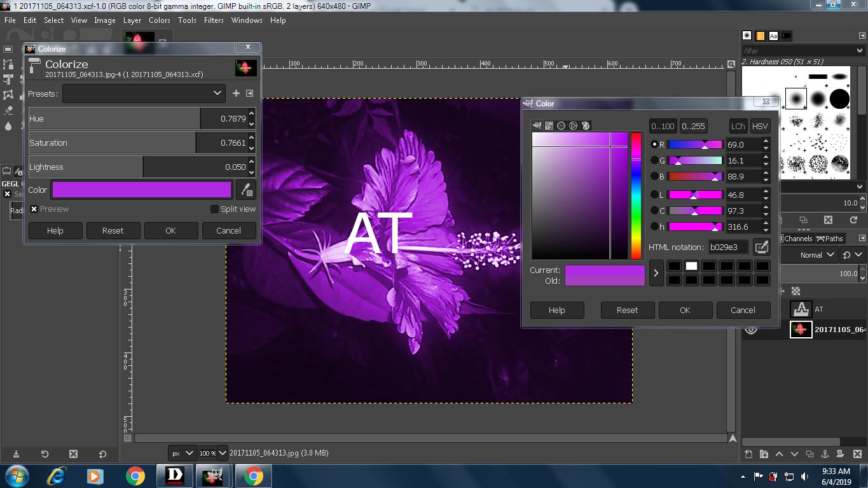This screenshot has width=868, height=488.
Task: Open the layer Mode dropdown showing Normal
Action: 817,255
